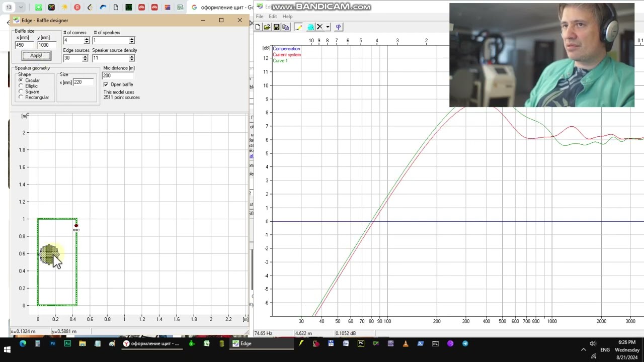Click the New file icon in Edge toolbar
This screenshot has width=644, height=362.
point(258,27)
